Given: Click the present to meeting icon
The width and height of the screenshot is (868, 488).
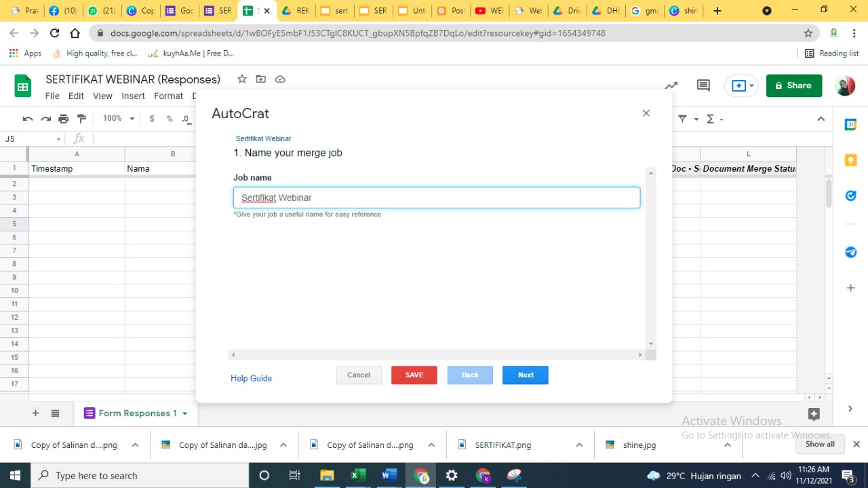Looking at the screenshot, I should [739, 86].
